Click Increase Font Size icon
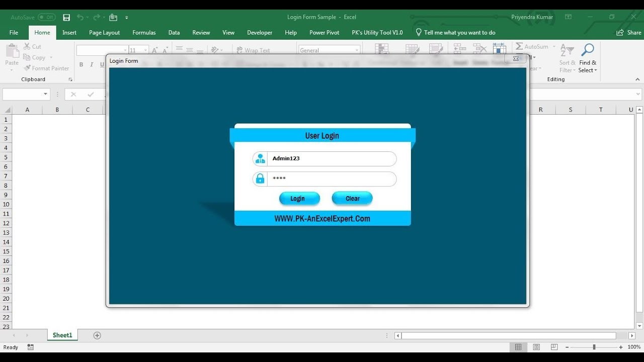Screen dimensions: 644x362 (x=155, y=50)
